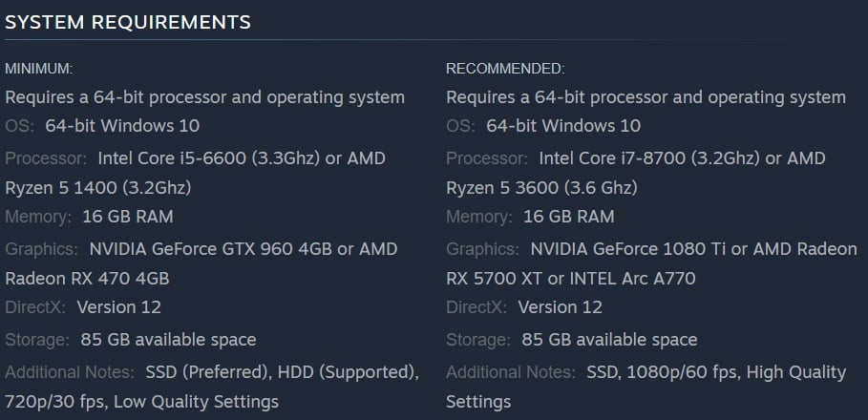Click the SYSTEM REQUIREMENTS heading
The width and height of the screenshot is (868, 420).
pyautogui.click(x=128, y=22)
